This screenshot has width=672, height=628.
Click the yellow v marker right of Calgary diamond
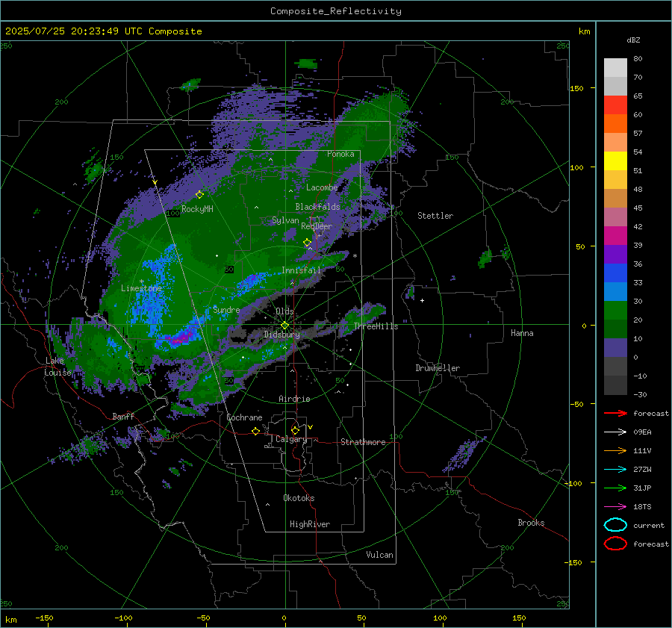click(x=311, y=427)
